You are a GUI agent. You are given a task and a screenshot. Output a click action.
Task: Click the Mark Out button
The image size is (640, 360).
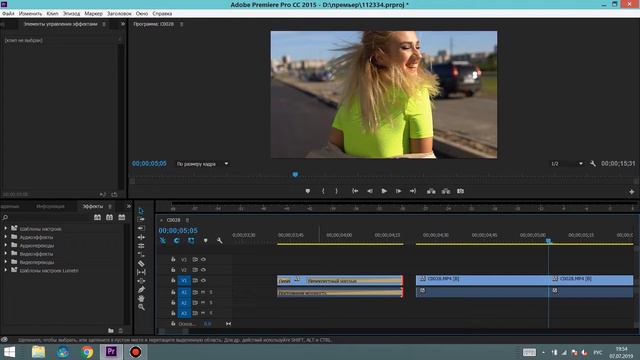click(x=337, y=191)
